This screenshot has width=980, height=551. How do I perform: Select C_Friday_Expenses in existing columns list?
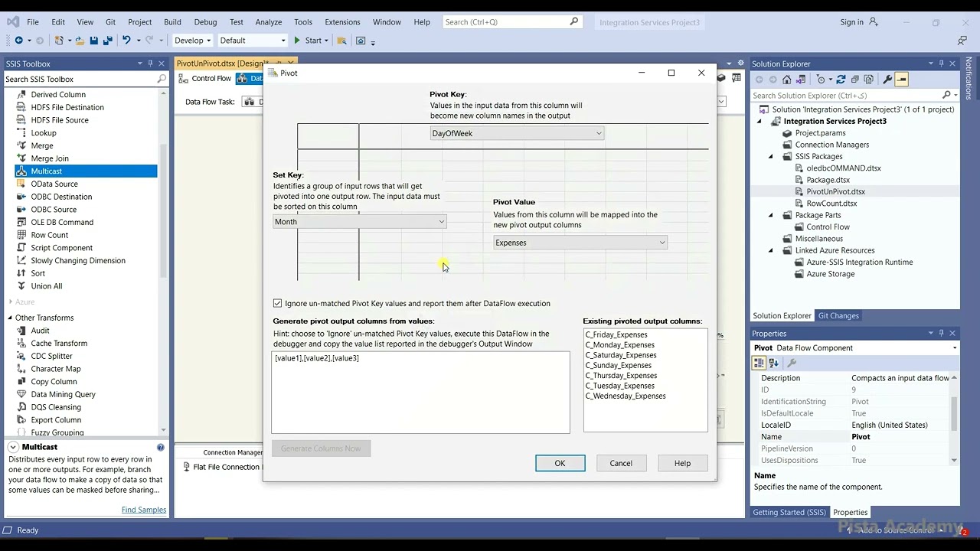coord(616,335)
